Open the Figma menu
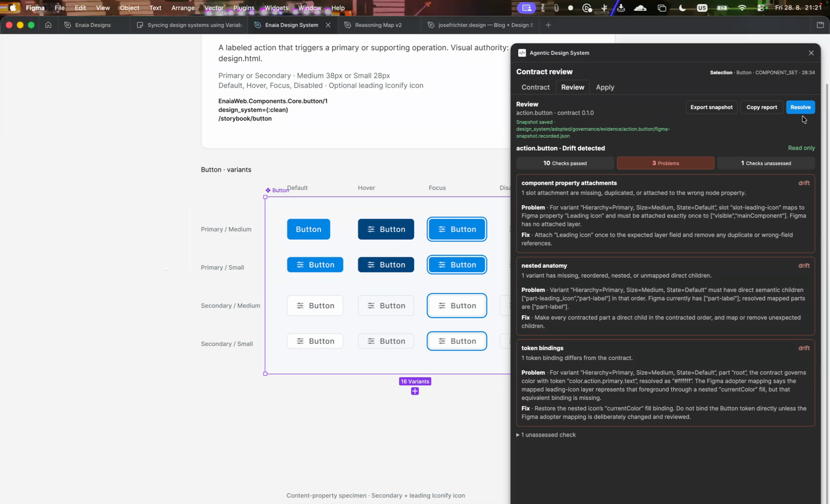Image resolution: width=830 pixels, height=504 pixels. coord(35,7)
